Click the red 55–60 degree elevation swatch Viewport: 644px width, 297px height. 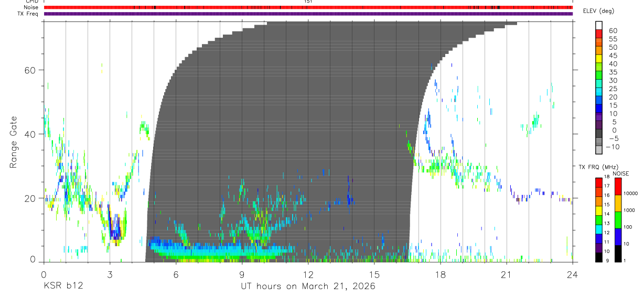pyautogui.click(x=598, y=35)
